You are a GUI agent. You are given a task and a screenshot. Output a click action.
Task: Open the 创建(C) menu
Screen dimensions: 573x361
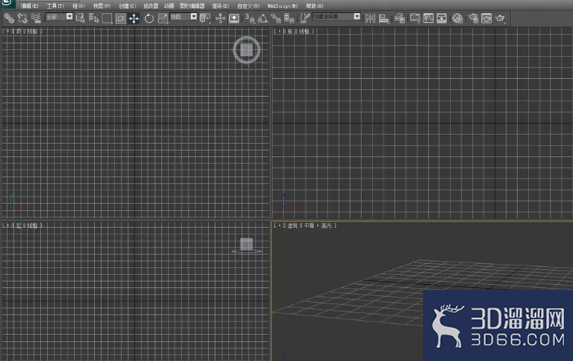click(127, 6)
